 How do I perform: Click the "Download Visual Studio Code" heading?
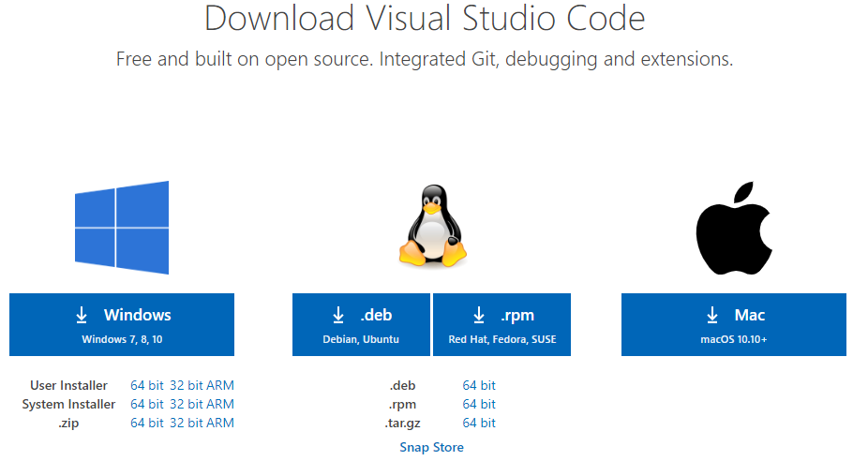[x=425, y=18]
